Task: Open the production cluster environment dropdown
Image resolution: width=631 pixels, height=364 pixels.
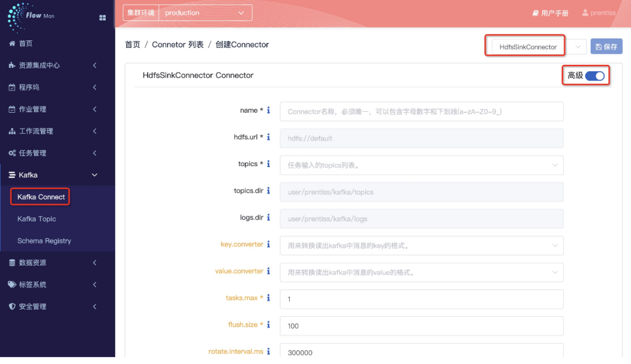Action: pyautogui.click(x=206, y=13)
